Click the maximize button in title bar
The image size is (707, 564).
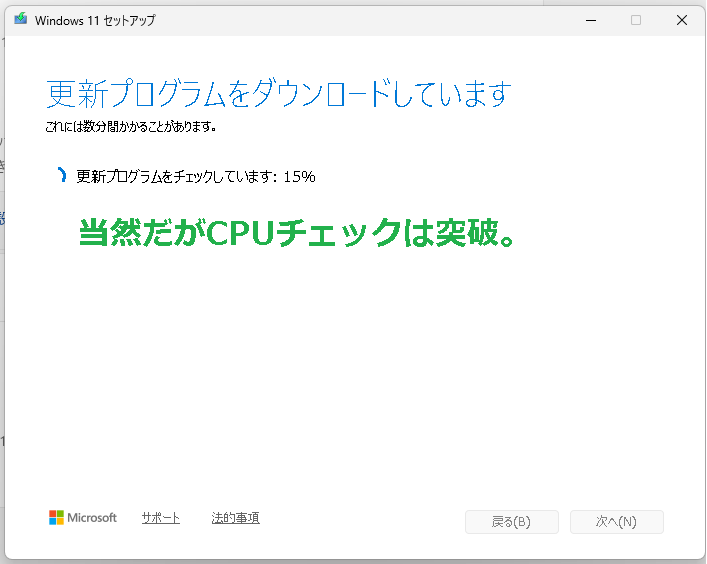tap(636, 20)
